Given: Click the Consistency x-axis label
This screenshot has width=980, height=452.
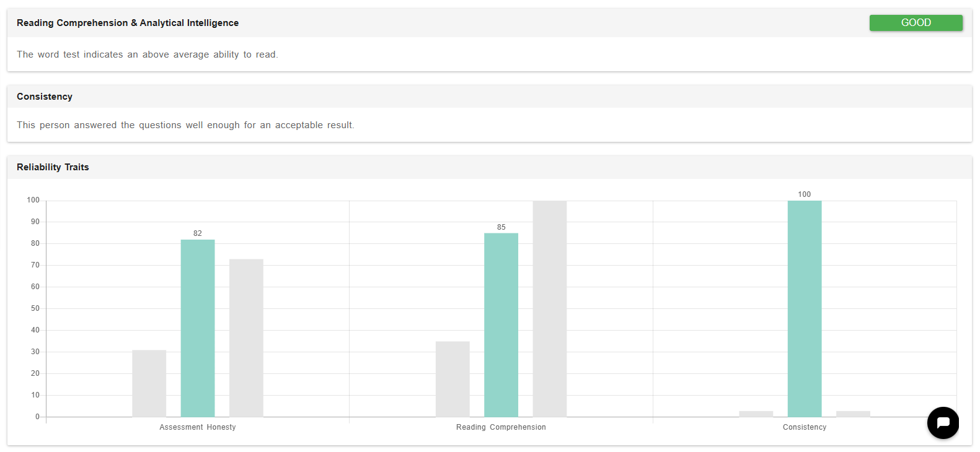Looking at the screenshot, I should tap(804, 427).
